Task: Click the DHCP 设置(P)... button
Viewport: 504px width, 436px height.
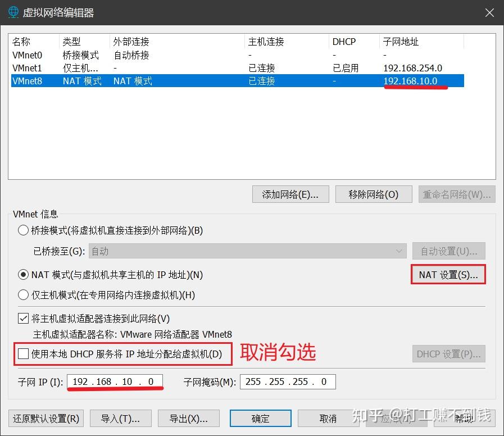Action: [x=449, y=353]
